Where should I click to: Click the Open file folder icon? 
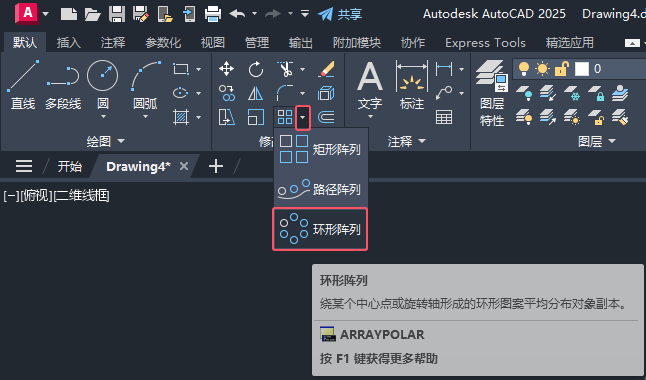(x=92, y=14)
